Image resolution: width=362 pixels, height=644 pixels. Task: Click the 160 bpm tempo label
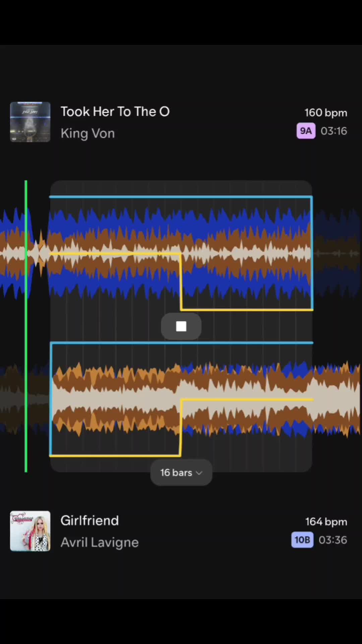coord(325,113)
